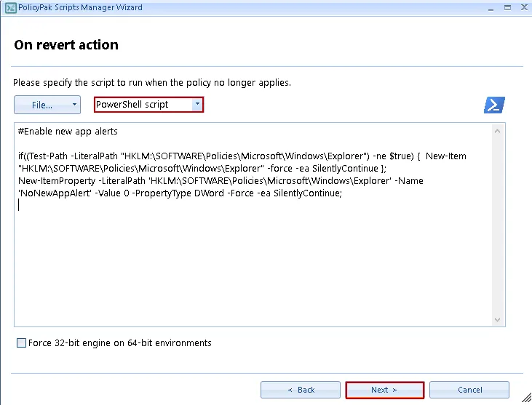Click the 'NoNewAppAlert' value line in script
The height and width of the screenshot is (405, 532).
[180, 193]
